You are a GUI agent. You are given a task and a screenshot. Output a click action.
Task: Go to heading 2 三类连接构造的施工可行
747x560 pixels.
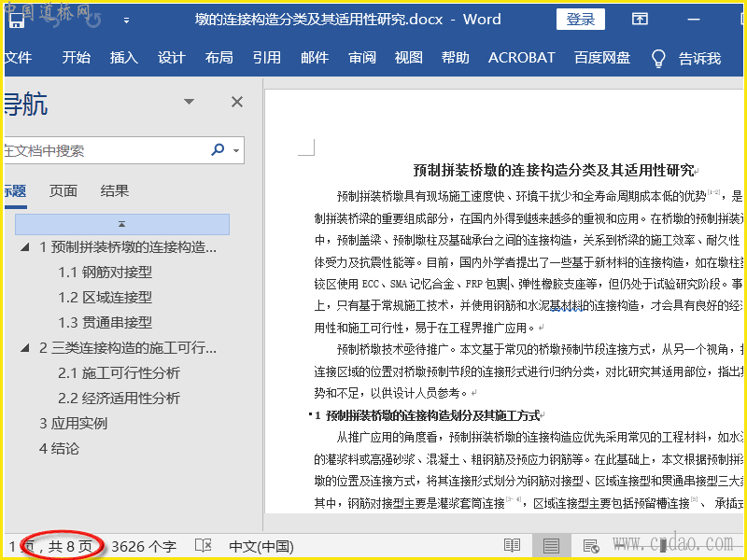[128, 348]
